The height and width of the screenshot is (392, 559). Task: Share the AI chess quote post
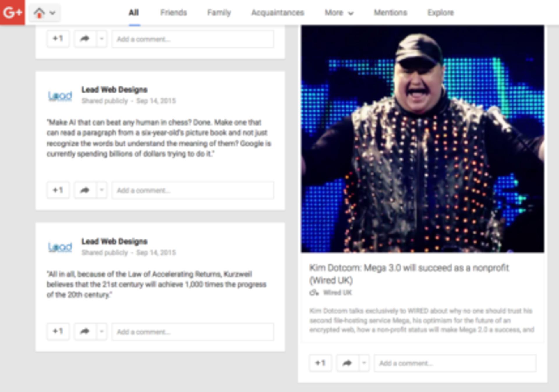(x=85, y=190)
